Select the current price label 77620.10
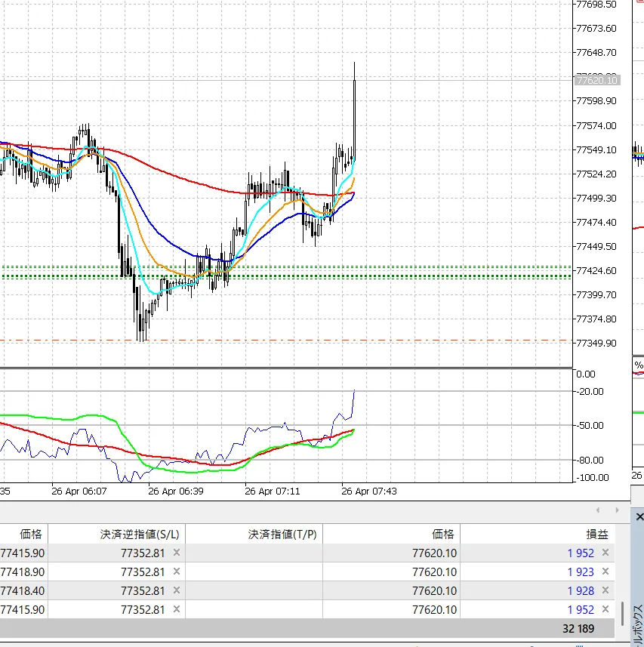The width and height of the screenshot is (644, 647). coord(596,80)
